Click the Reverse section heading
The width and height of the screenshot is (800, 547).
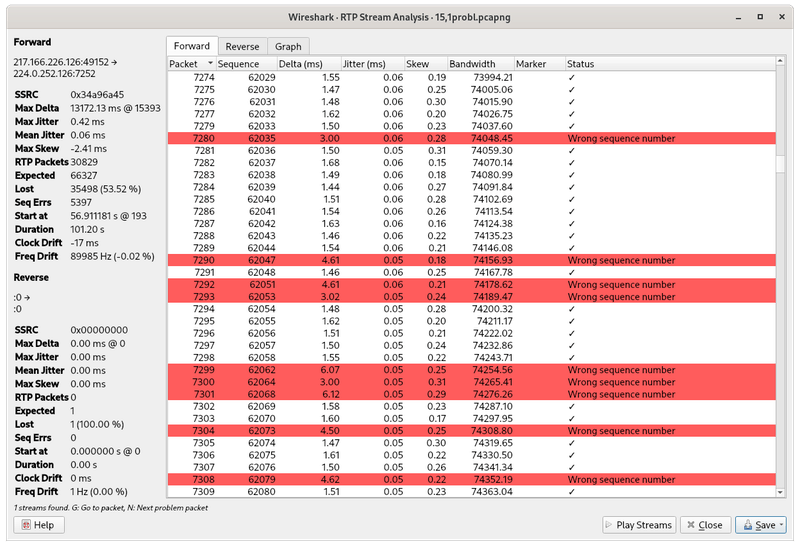click(x=31, y=278)
